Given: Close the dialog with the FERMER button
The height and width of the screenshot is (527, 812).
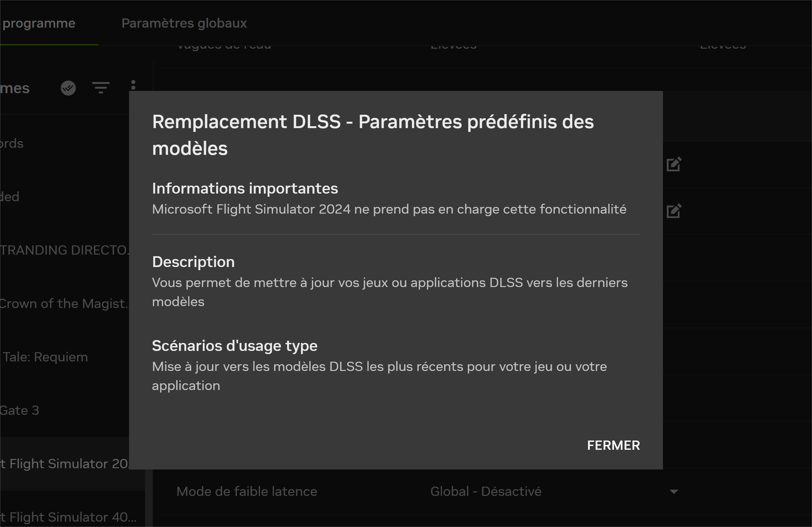Looking at the screenshot, I should pos(613,445).
